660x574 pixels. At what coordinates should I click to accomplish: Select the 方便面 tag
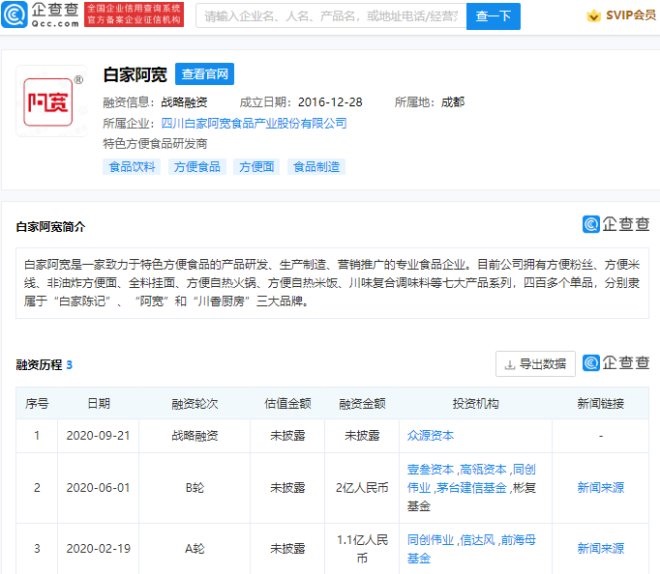click(x=256, y=167)
